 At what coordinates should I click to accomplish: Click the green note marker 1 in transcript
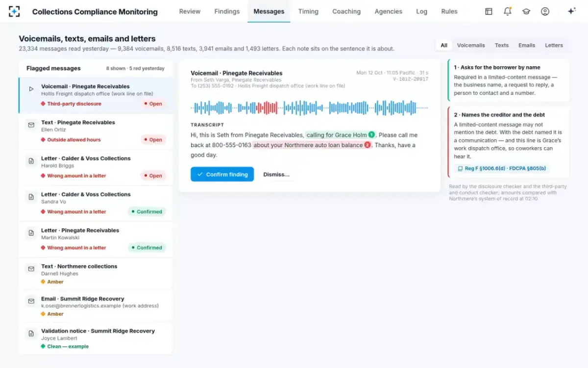371,135
